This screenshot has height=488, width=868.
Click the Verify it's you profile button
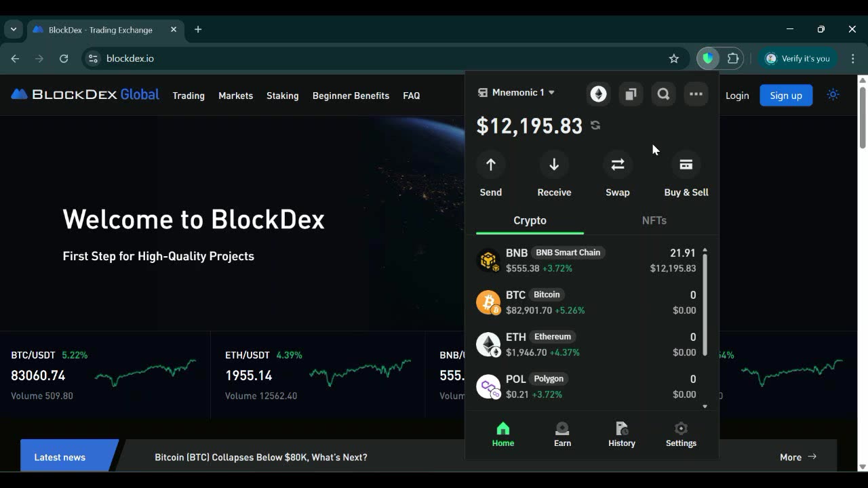797,58
